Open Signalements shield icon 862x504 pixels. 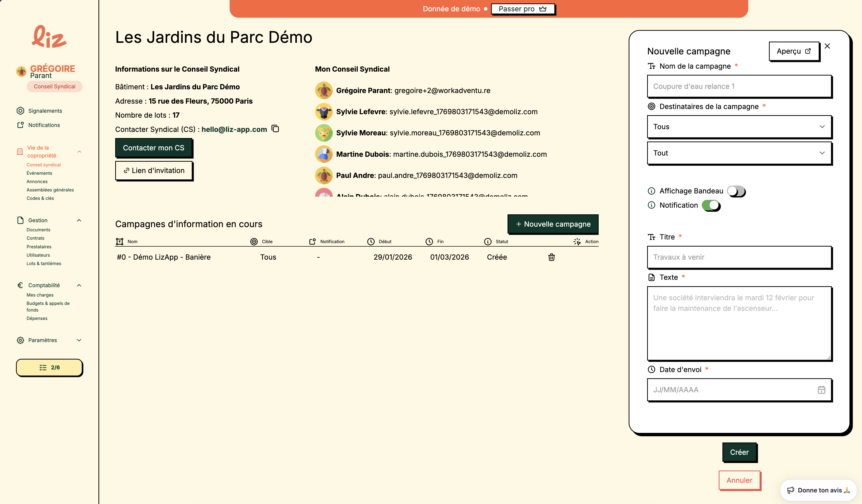[x=20, y=111]
